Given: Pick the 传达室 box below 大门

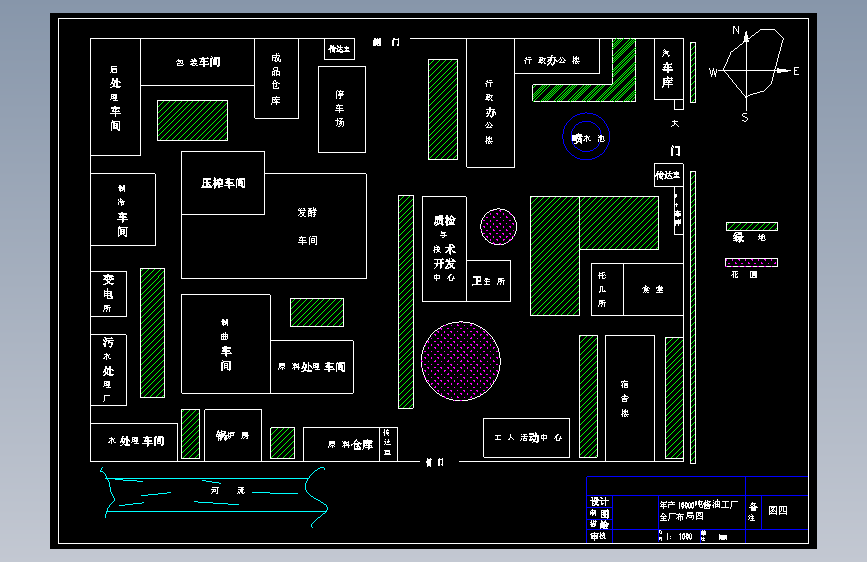Looking at the screenshot, I should [668, 175].
